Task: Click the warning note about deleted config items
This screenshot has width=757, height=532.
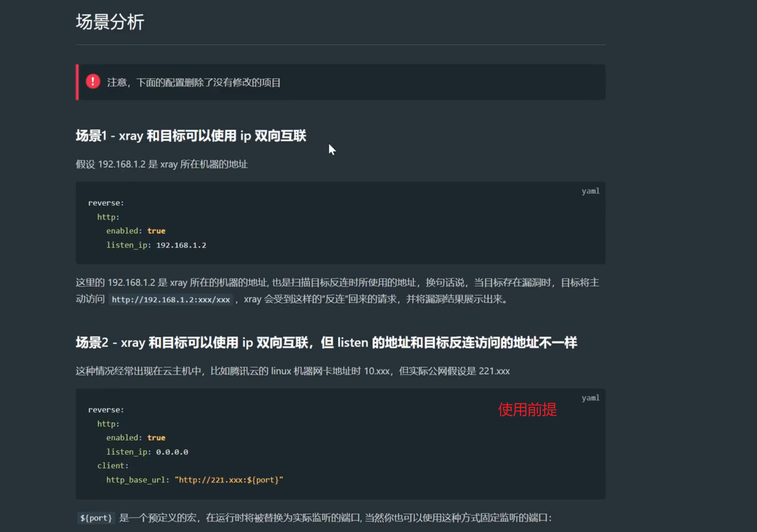Action: click(x=194, y=83)
